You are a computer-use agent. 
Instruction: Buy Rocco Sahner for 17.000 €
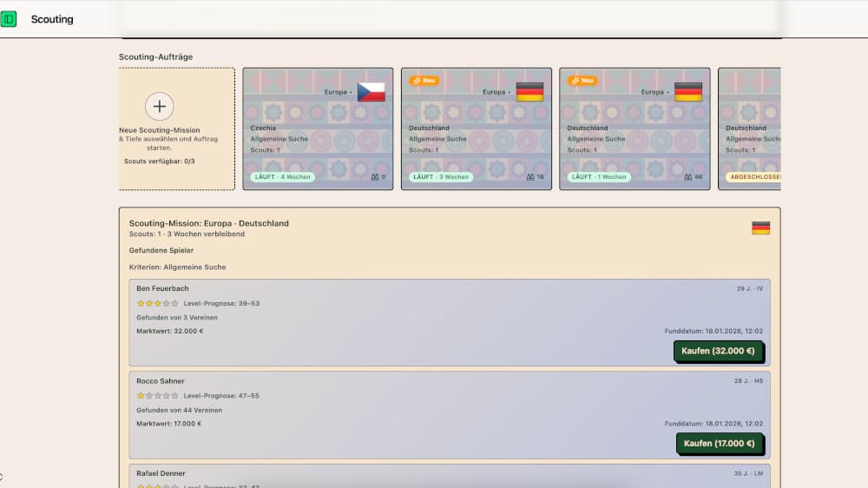(720, 444)
